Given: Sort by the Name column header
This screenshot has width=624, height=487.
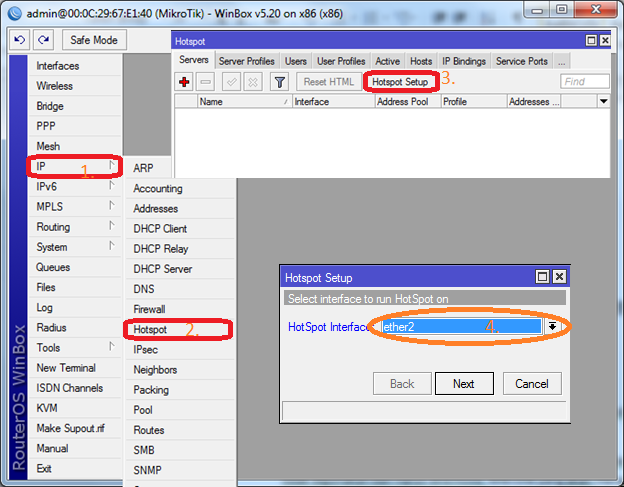Looking at the screenshot, I should [244, 101].
